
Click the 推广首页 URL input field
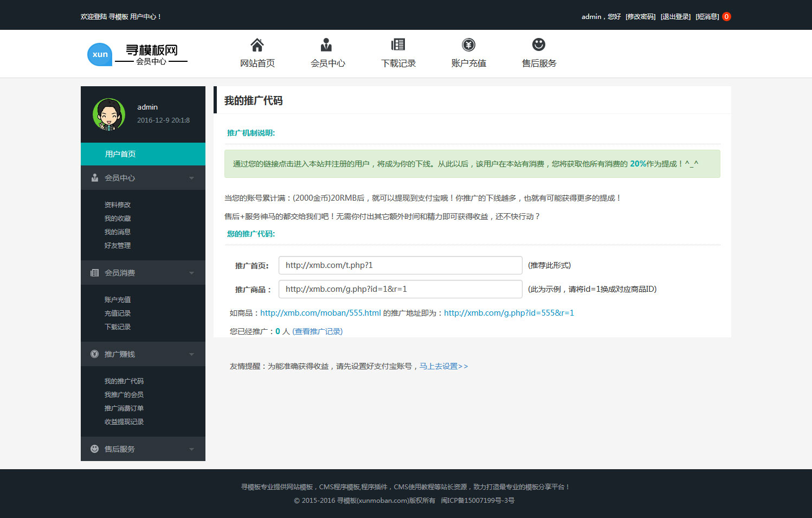tap(400, 265)
